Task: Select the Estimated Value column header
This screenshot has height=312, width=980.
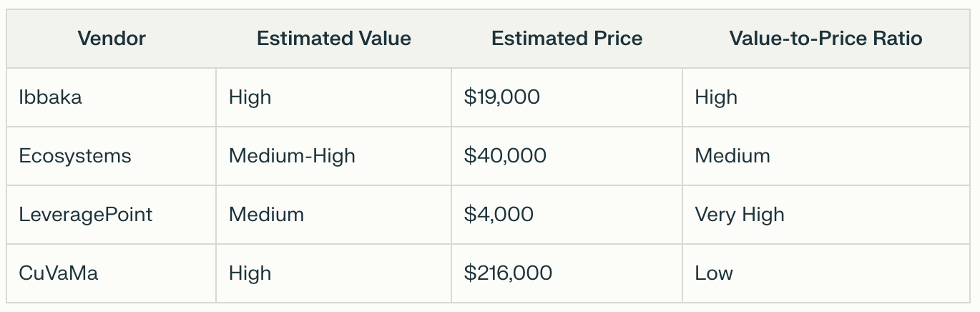Action: click(334, 39)
